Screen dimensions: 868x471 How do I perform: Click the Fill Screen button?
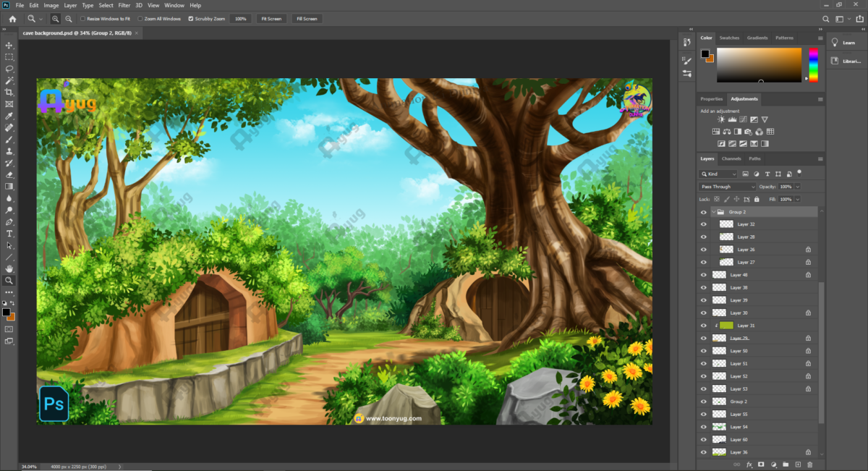(x=307, y=19)
